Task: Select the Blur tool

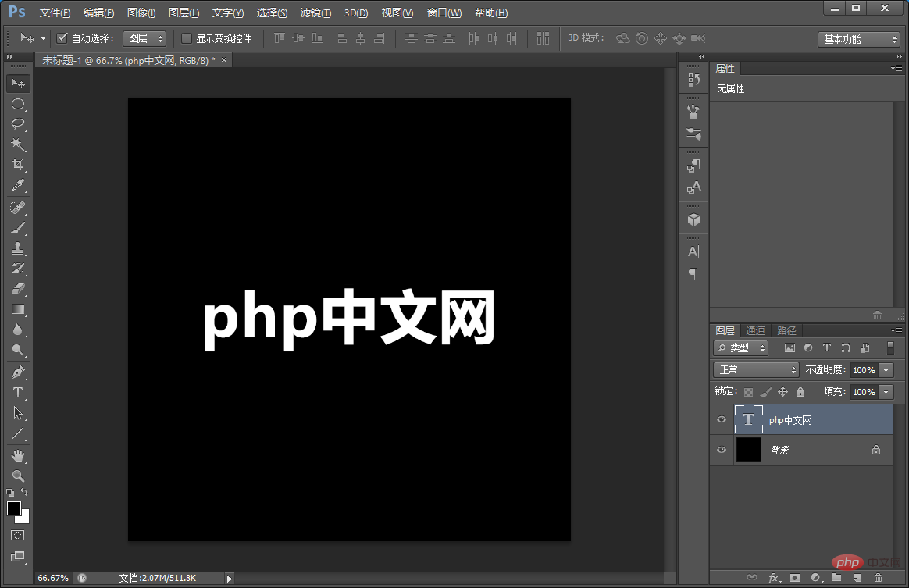Action: (18, 330)
